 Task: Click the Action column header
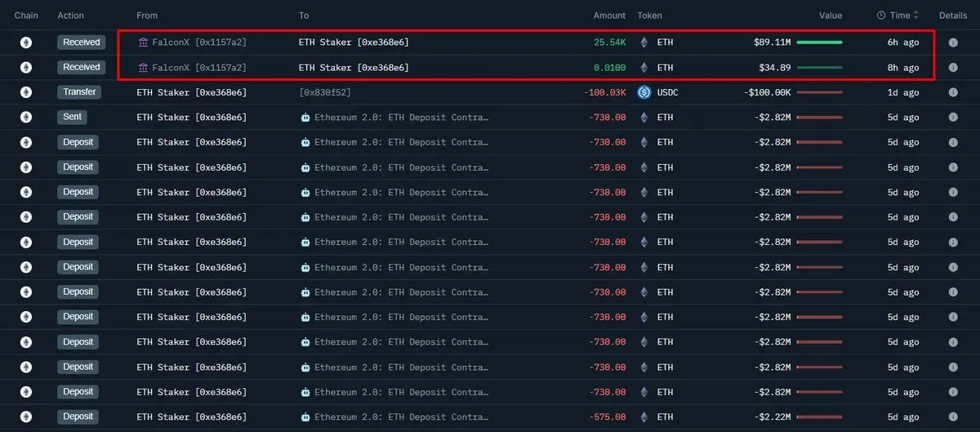pos(72,16)
